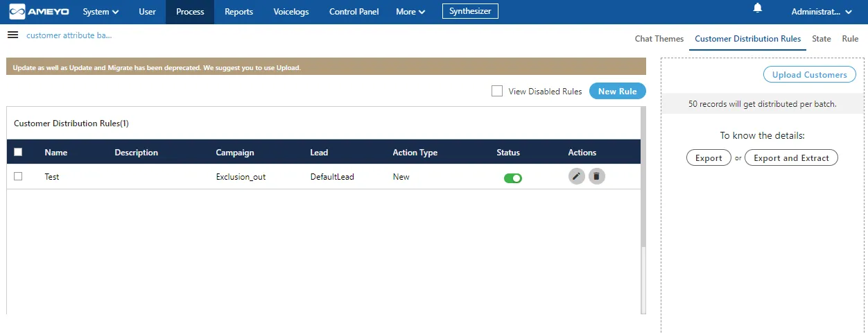Click the 50 records per batch notice
868x333 pixels.
(x=763, y=104)
